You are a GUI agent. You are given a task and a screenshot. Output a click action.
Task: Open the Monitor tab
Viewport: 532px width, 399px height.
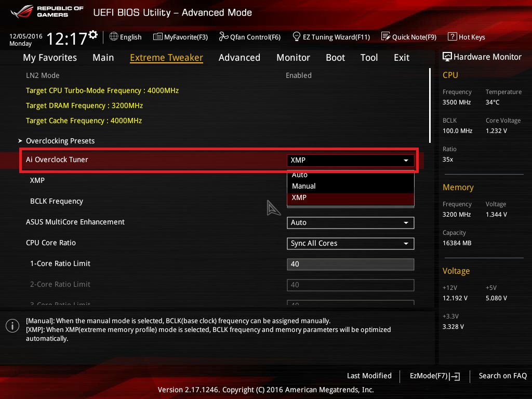[x=293, y=58]
